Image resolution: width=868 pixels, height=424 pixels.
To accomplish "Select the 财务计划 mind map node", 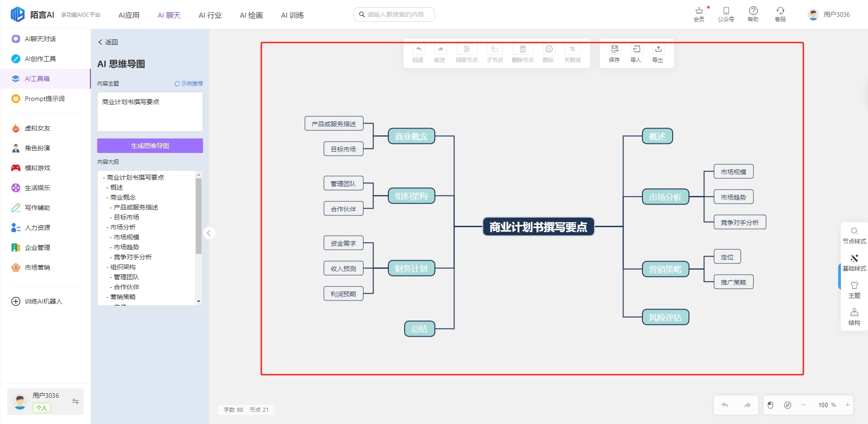I will pyautogui.click(x=411, y=268).
